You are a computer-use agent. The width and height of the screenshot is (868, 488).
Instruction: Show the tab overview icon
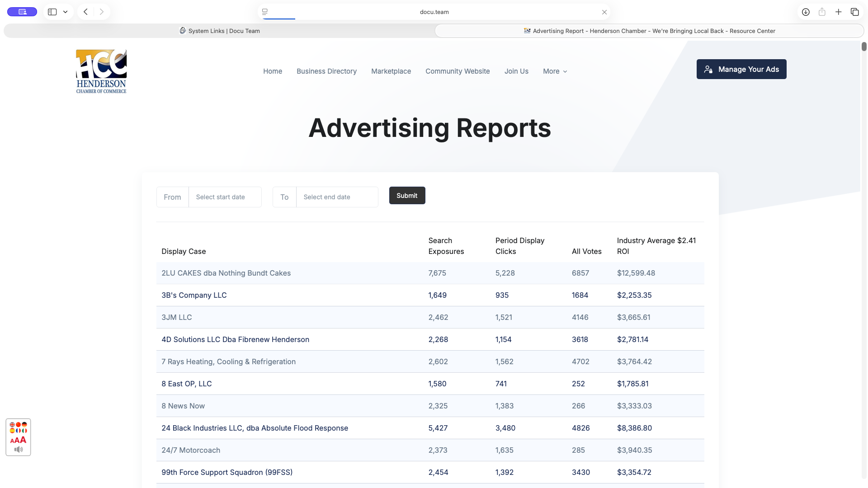(x=854, y=12)
